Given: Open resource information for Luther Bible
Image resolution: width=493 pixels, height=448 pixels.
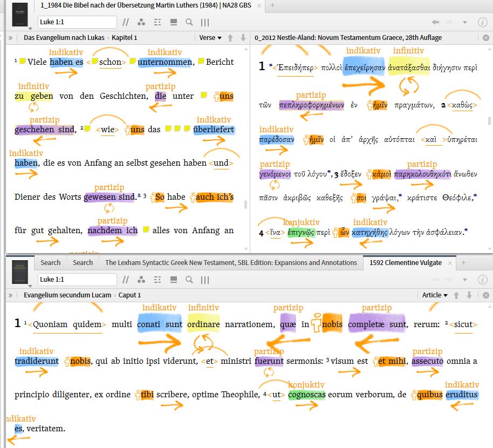Looking at the screenshot, I should click(x=482, y=22).
